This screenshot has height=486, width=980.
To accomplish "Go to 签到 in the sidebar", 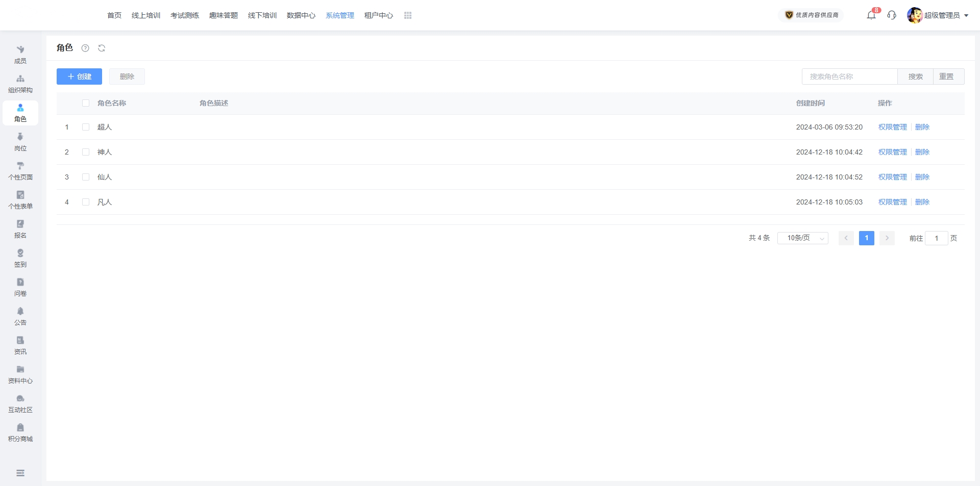I will click(20, 258).
